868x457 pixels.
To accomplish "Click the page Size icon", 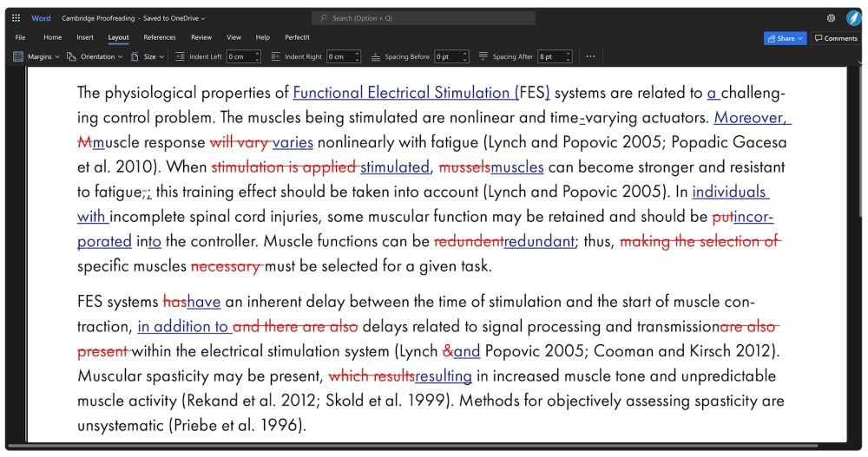I will coord(135,56).
